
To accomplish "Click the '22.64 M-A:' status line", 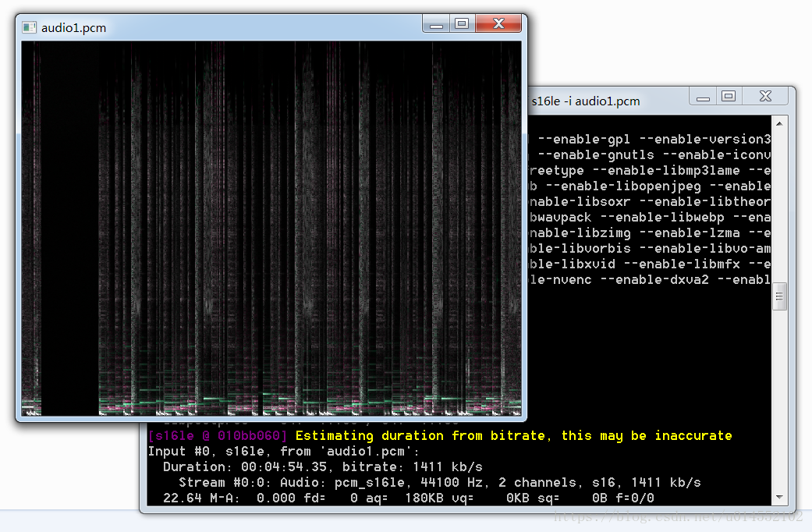I will click(x=409, y=498).
